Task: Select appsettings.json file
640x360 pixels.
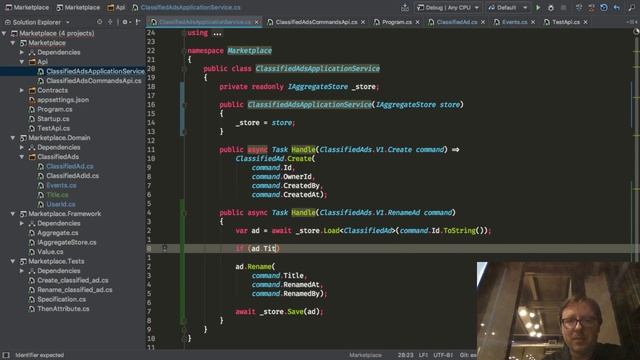Action: pyautogui.click(x=63, y=100)
